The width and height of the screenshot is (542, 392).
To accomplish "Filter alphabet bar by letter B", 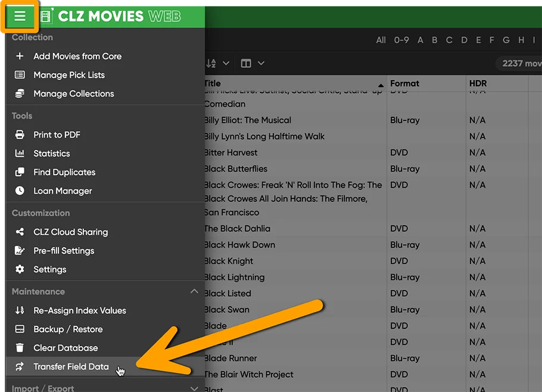I will click(x=435, y=40).
